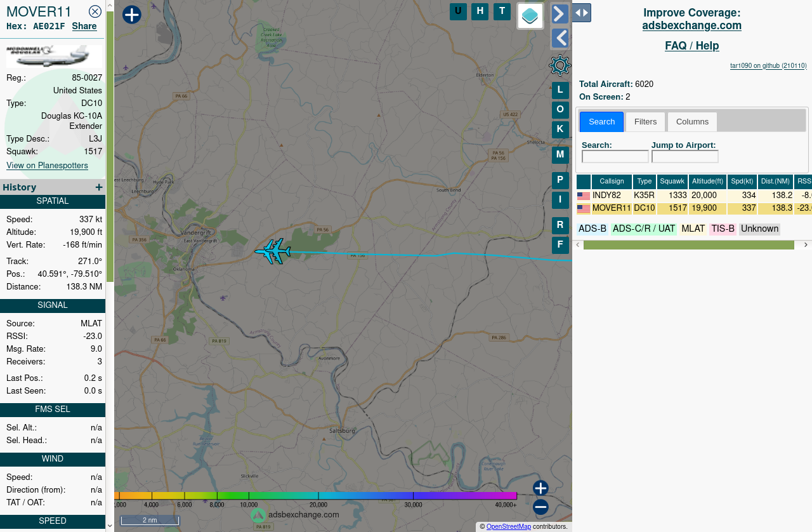Open the settings gear icon
This screenshot has height=532, width=812.
560,65
